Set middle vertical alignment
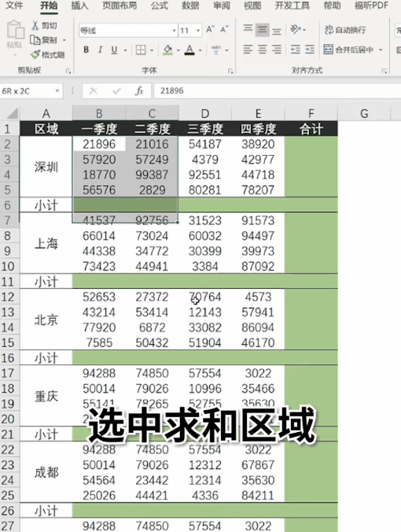The width and height of the screenshot is (401, 532). [263, 30]
